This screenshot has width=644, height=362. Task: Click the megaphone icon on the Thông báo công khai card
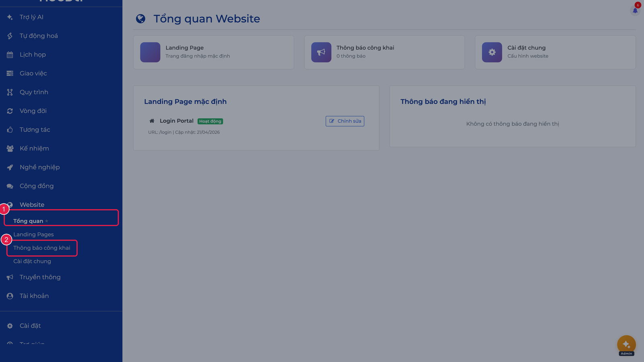click(321, 52)
